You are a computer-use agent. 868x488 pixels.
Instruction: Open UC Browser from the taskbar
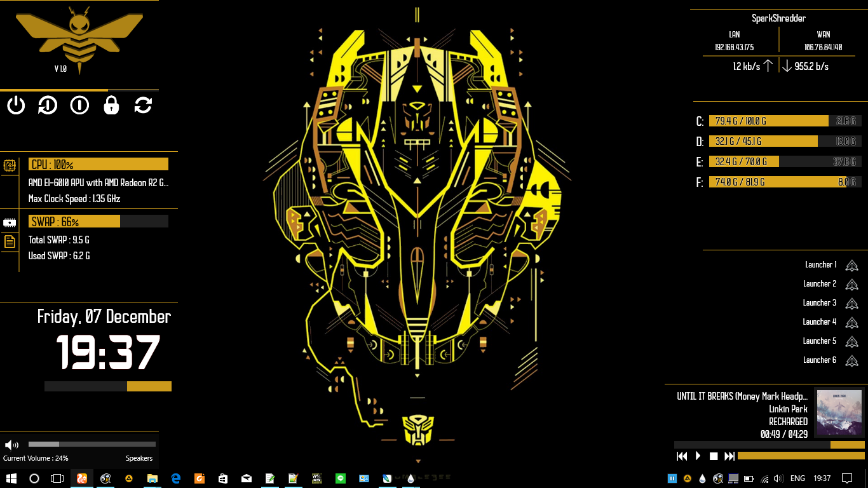pyautogui.click(x=82, y=478)
